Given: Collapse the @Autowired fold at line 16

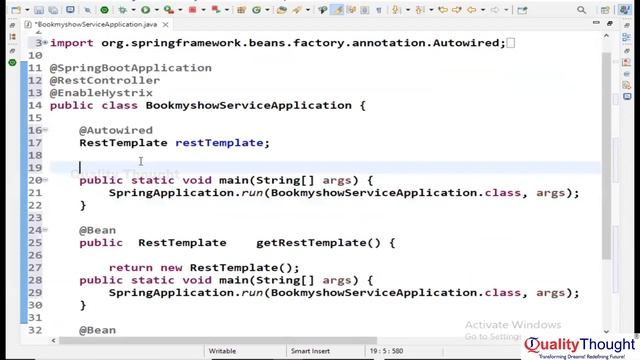Looking at the screenshot, I should (45, 130).
